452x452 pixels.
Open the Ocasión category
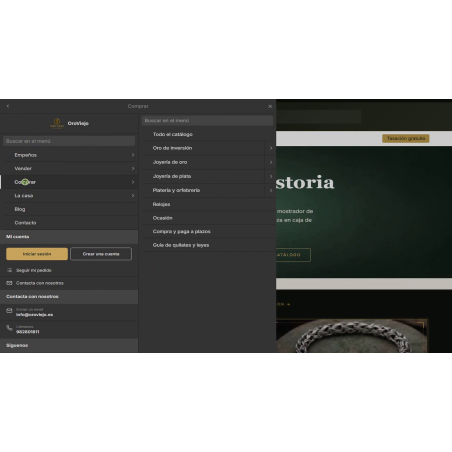pyautogui.click(x=162, y=218)
